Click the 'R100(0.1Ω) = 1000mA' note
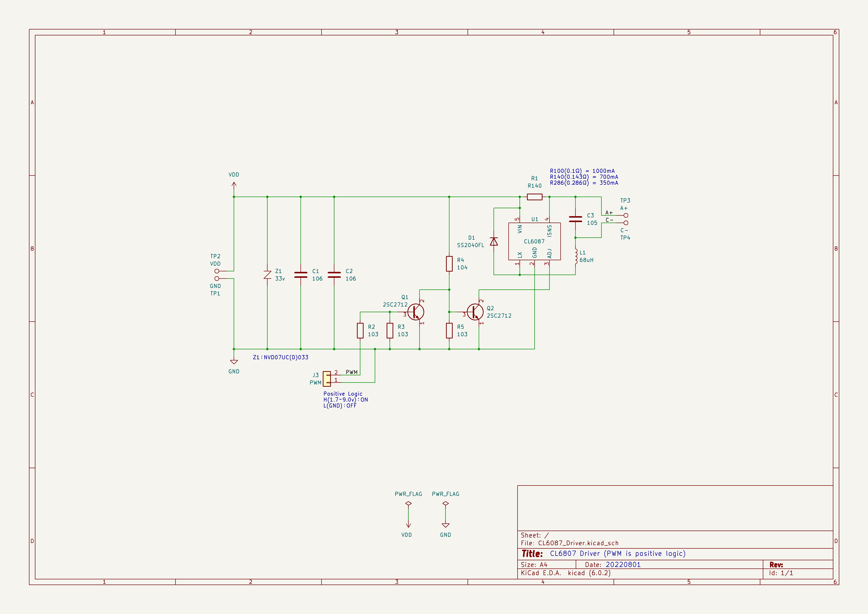The image size is (868, 614). (x=582, y=171)
